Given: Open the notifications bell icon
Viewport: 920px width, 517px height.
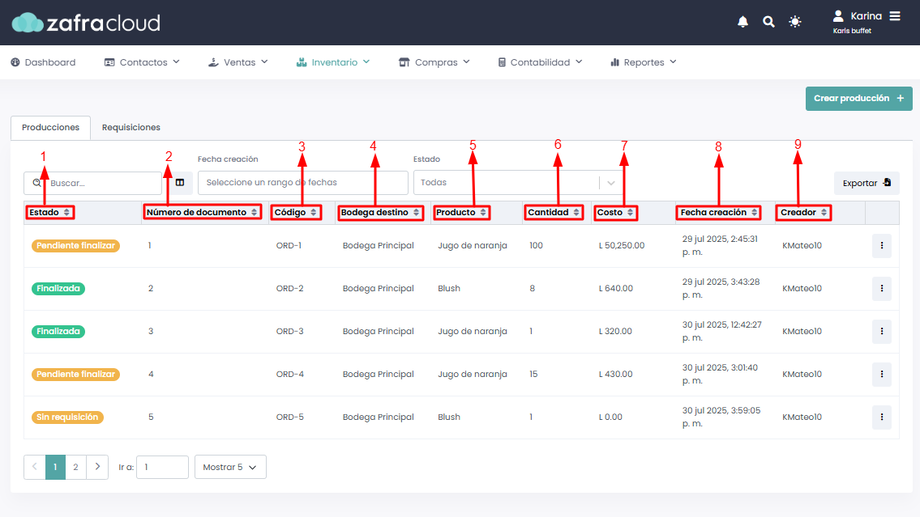Looking at the screenshot, I should [743, 22].
